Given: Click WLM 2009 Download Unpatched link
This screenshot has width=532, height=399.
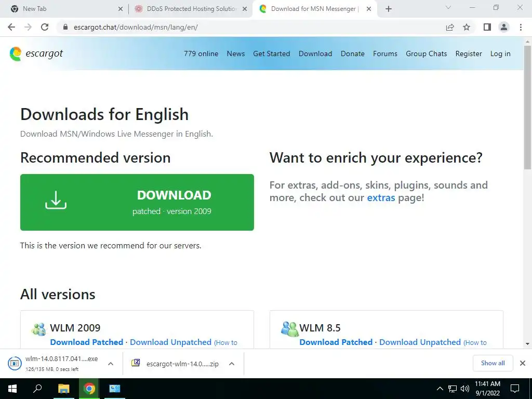Looking at the screenshot, I should [x=170, y=342].
